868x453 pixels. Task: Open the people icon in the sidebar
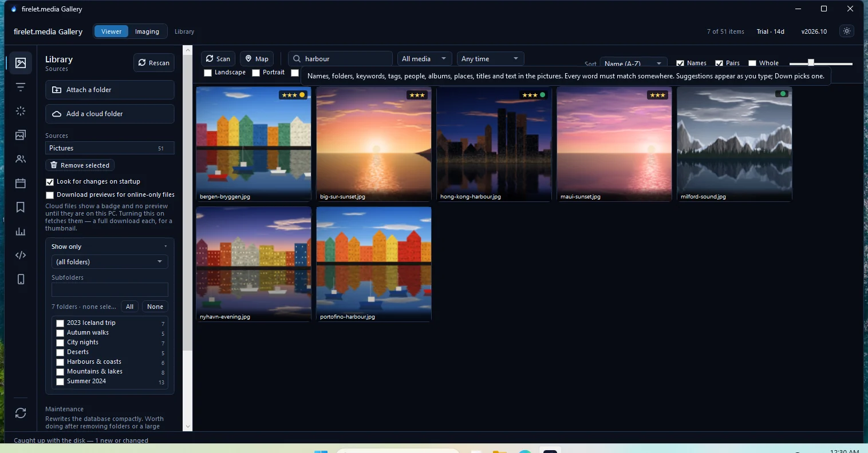(21, 159)
